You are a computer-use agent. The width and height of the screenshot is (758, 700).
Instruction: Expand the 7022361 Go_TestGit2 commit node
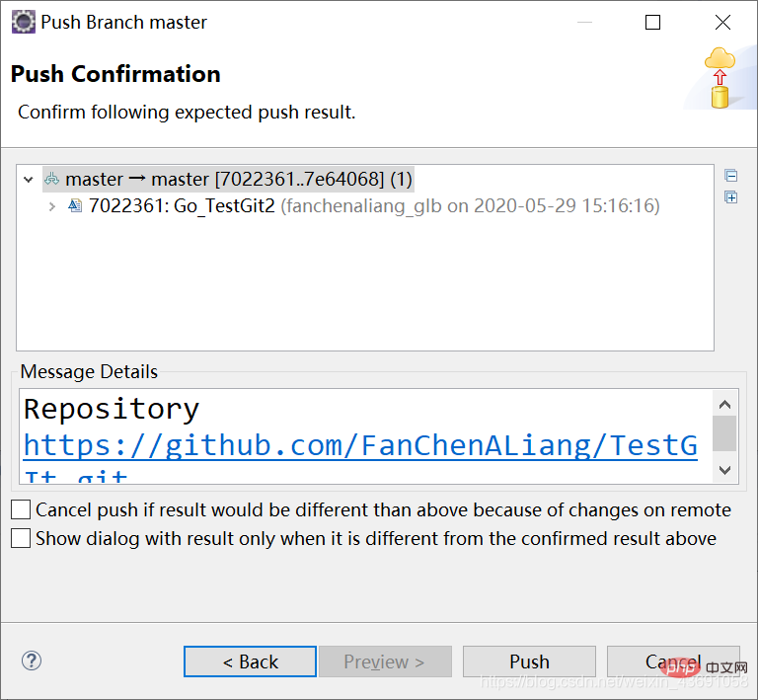tap(52, 207)
